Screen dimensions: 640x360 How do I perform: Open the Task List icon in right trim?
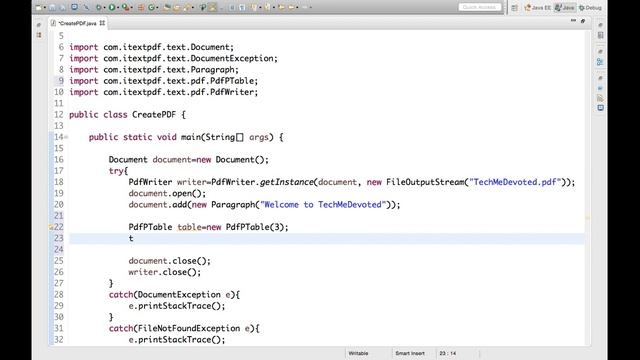(600, 36)
